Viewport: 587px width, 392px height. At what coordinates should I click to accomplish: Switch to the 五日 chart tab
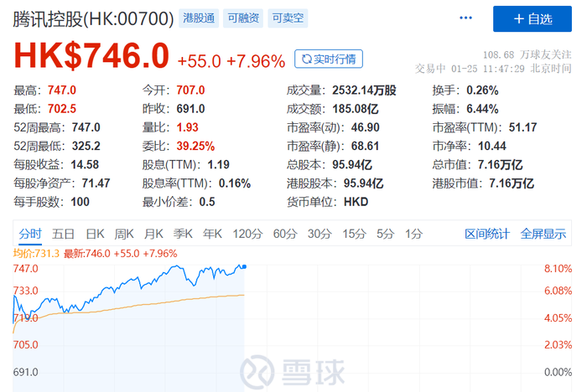63,234
